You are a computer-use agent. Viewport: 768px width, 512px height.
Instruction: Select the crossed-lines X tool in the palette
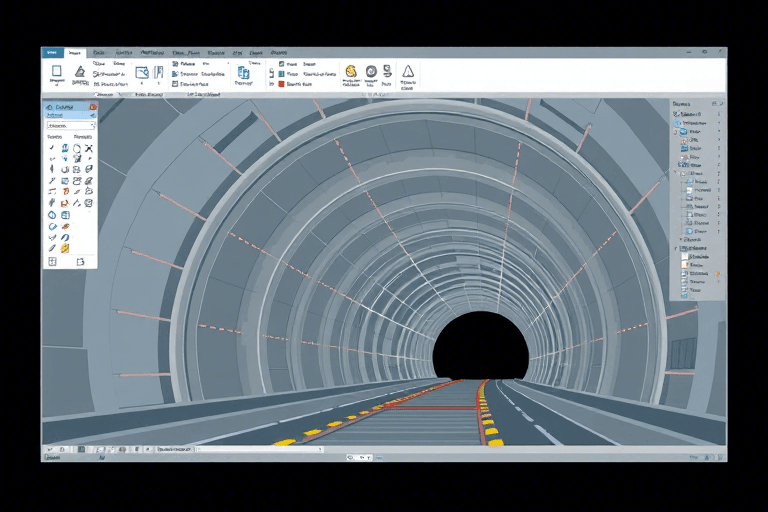(90, 148)
